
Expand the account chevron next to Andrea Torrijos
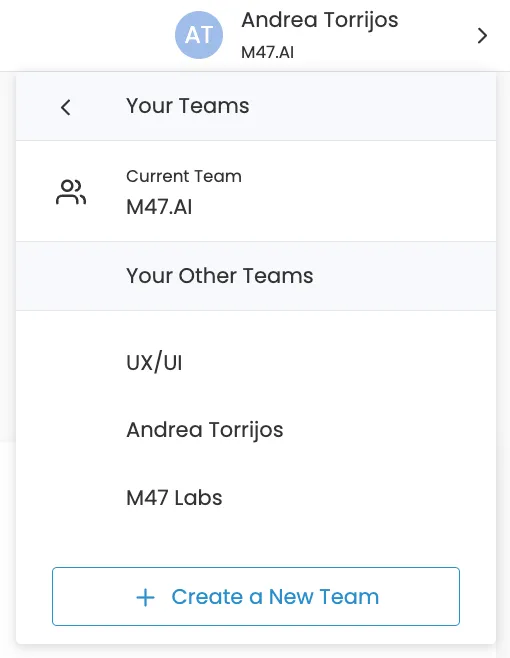click(482, 36)
